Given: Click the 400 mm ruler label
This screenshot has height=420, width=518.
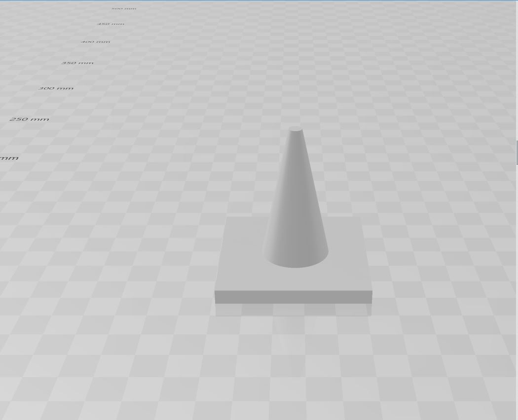Looking at the screenshot, I should pos(95,41).
